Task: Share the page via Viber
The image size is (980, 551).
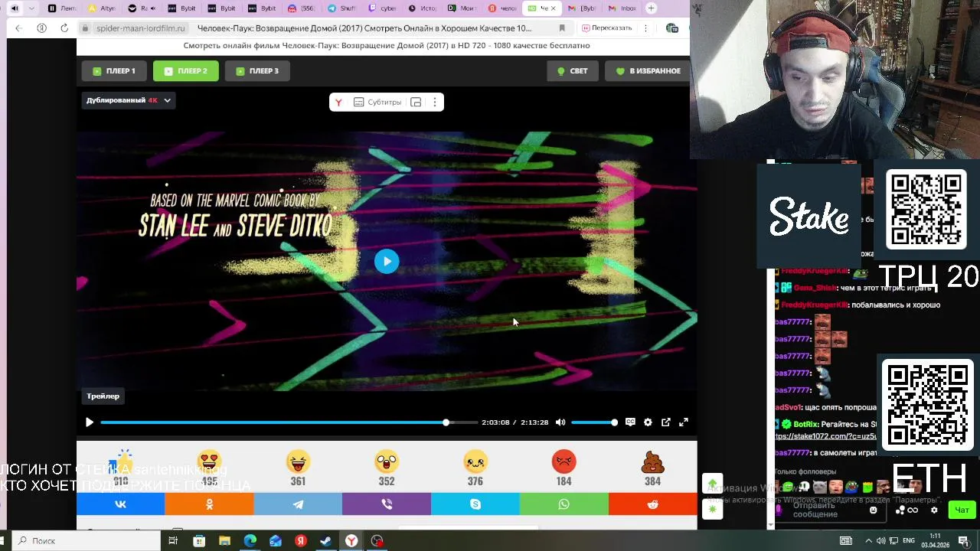Action: pos(387,504)
